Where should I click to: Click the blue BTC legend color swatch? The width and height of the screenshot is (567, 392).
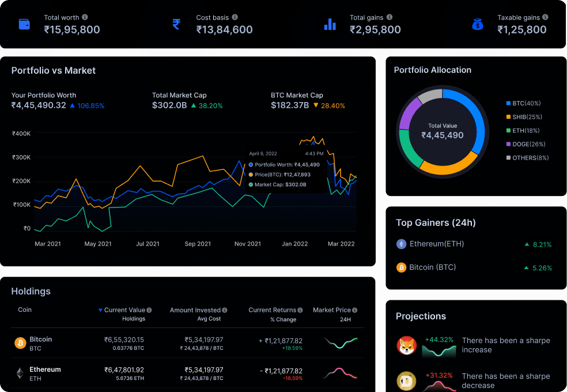coord(508,103)
